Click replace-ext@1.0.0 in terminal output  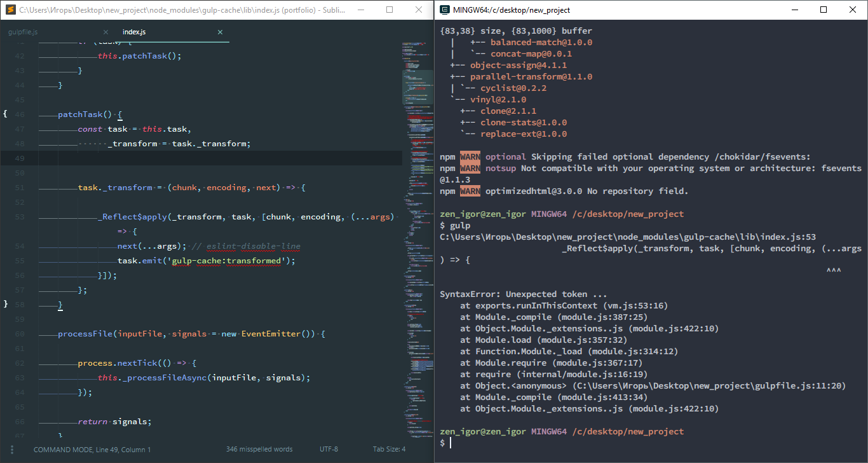(x=524, y=134)
